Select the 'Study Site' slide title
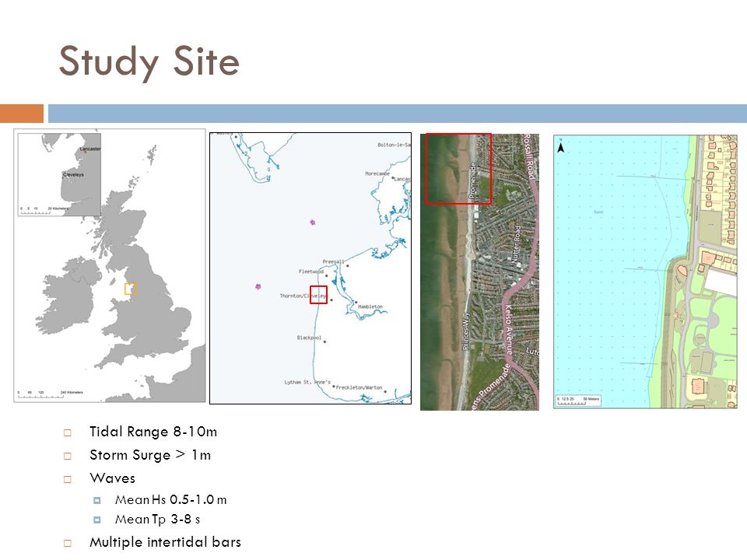The height and width of the screenshot is (560, 747). click(x=149, y=61)
